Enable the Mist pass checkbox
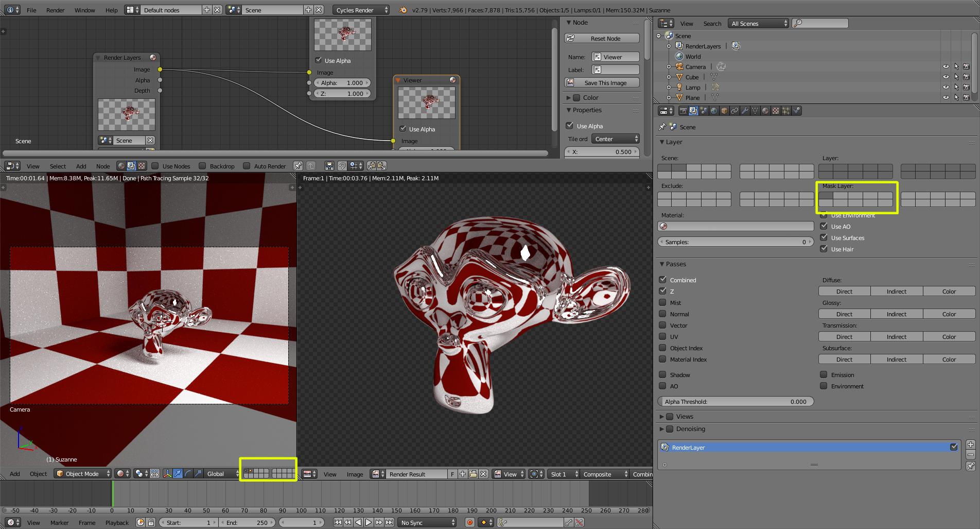Viewport: 980px width, 529px height. 663,302
